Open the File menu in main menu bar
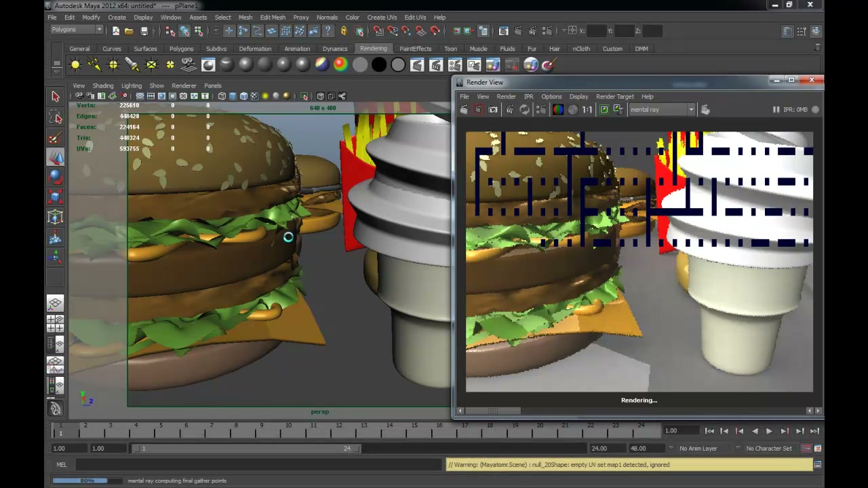Screen dimensions: 868x488 click(52, 17)
